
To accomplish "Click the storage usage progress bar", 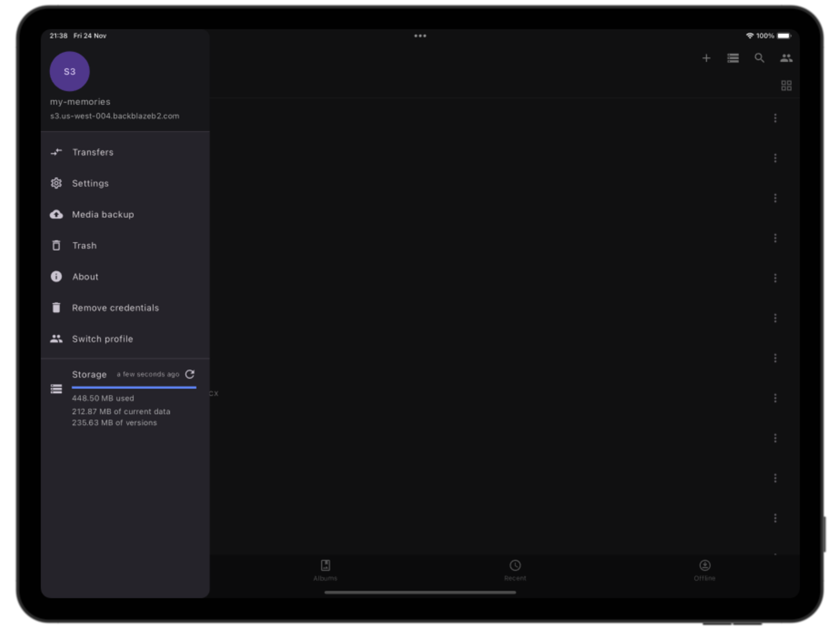I will (134, 388).
